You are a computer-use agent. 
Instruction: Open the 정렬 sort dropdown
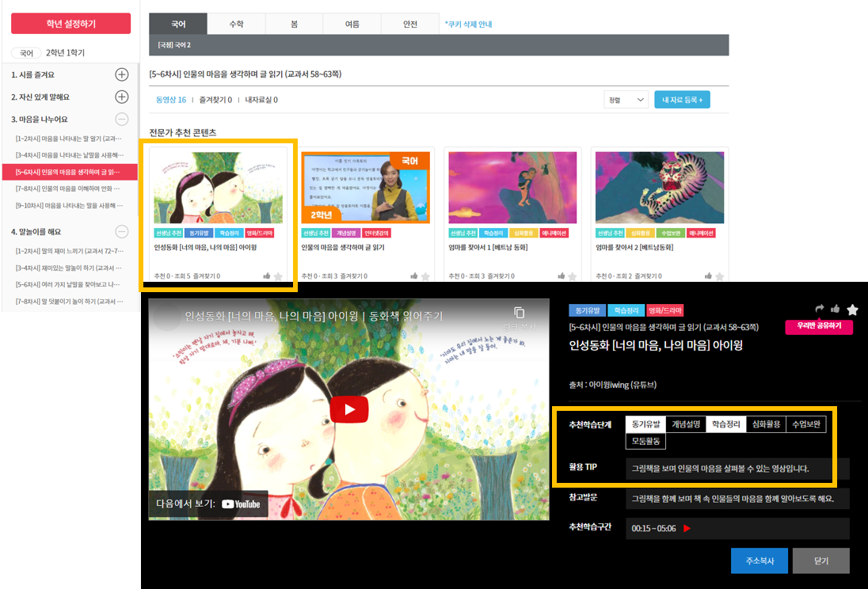pyautogui.click(x=626, y=100)
